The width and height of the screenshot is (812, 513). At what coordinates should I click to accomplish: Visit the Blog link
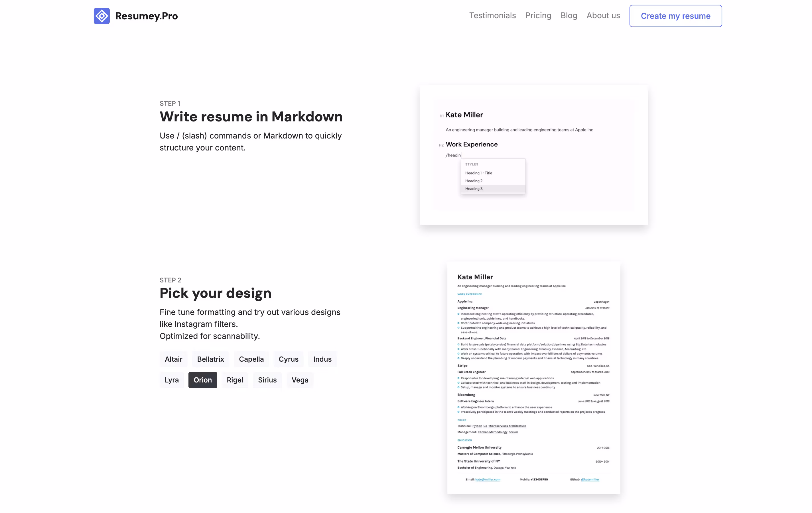569,15
